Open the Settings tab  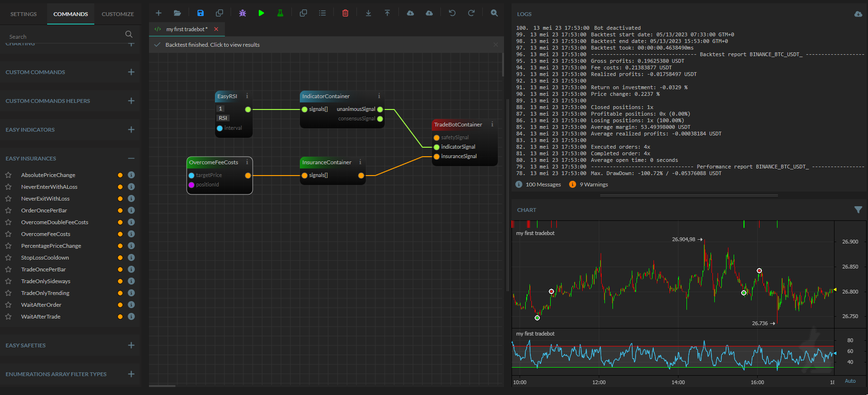pyautogui.click(x=24, y=14)
